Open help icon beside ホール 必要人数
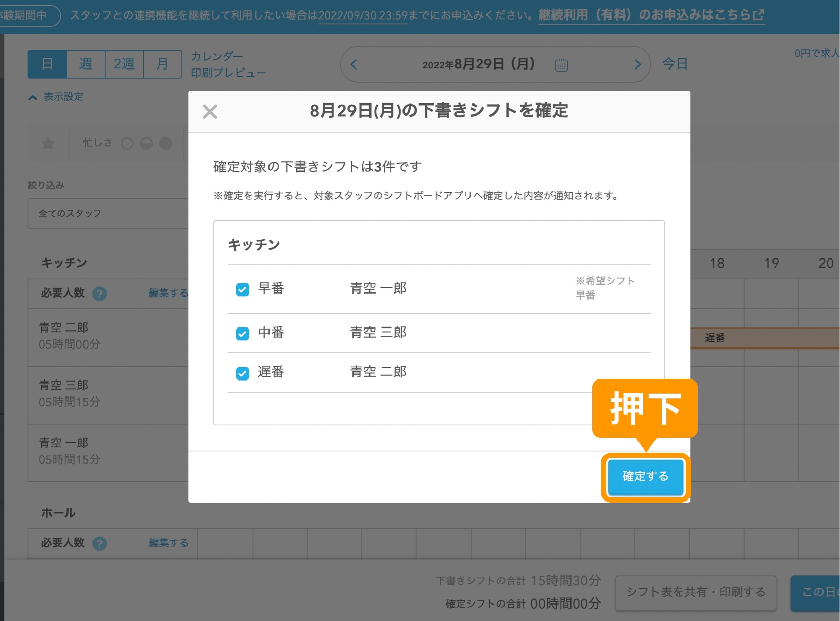The width and height of the screenshot is (840, 621). 101,543
